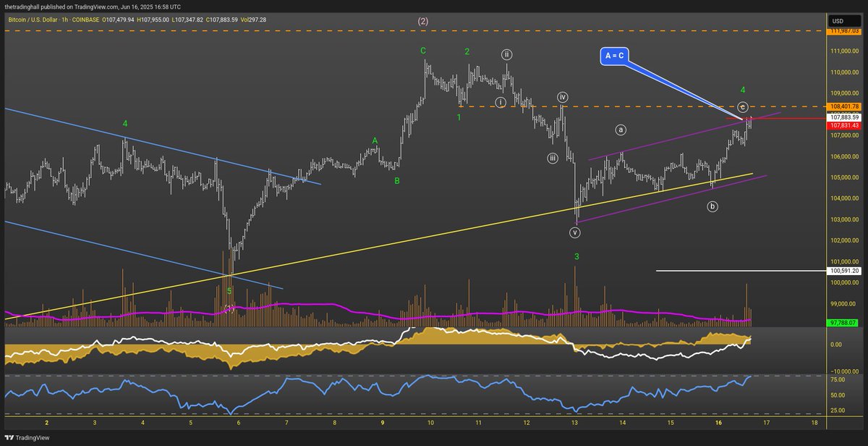Click the white 107,883.59 current price tag

point(843,117)
